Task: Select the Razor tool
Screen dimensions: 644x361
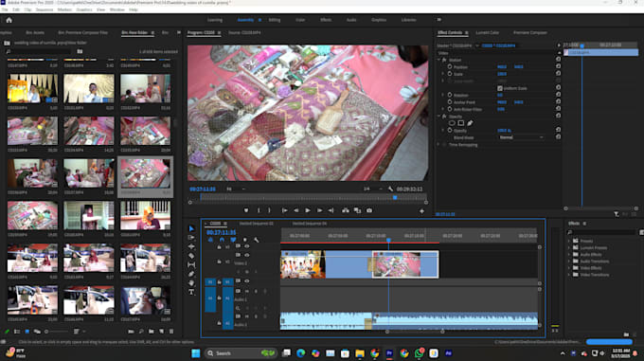Action: tap(191, 256)
